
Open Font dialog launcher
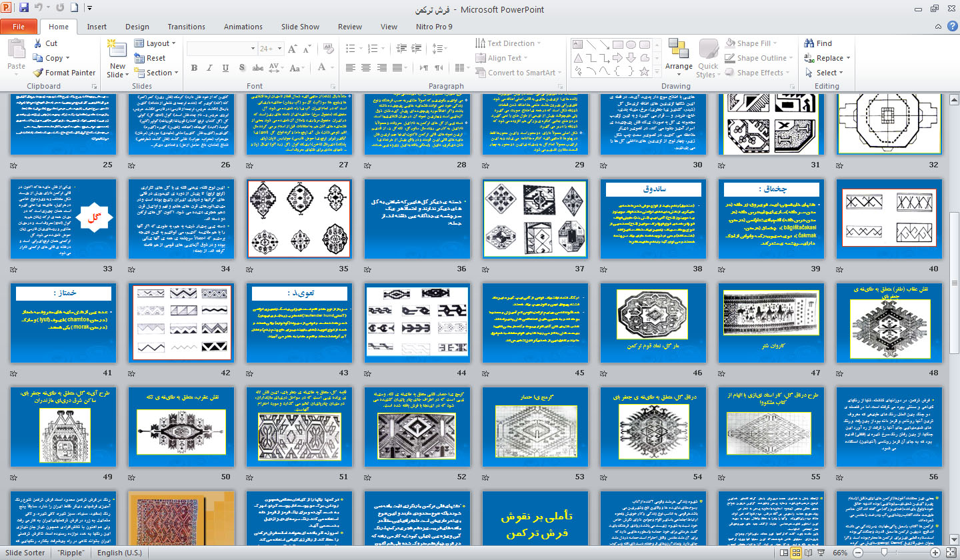(333, 86)
